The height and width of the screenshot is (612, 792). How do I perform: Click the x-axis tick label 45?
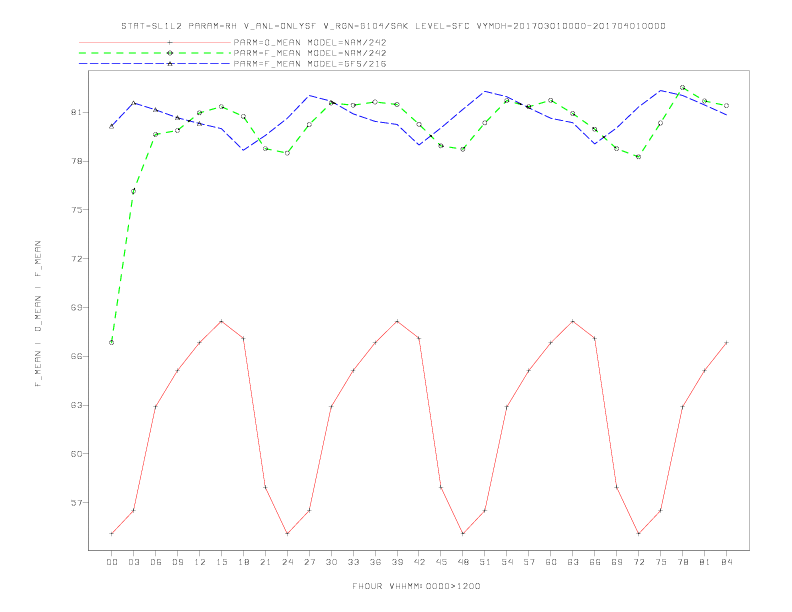(x=441, y=562)
